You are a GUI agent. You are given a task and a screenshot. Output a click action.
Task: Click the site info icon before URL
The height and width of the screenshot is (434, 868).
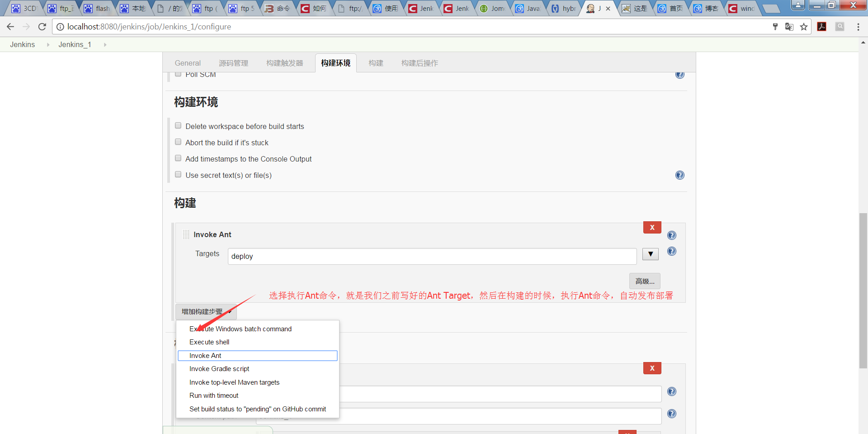60,27
